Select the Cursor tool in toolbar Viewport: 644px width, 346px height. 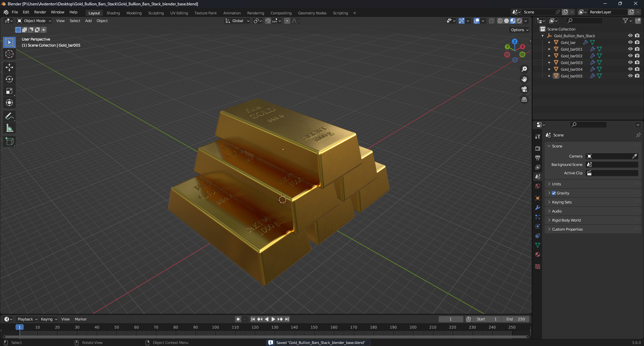coord(9,54)
